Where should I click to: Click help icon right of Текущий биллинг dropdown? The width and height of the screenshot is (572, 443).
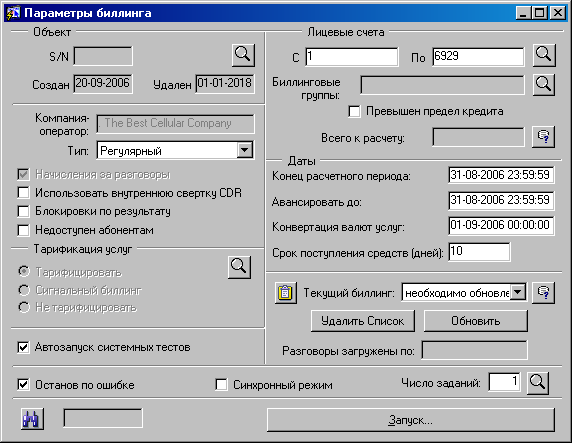click(x=543, y=293)
